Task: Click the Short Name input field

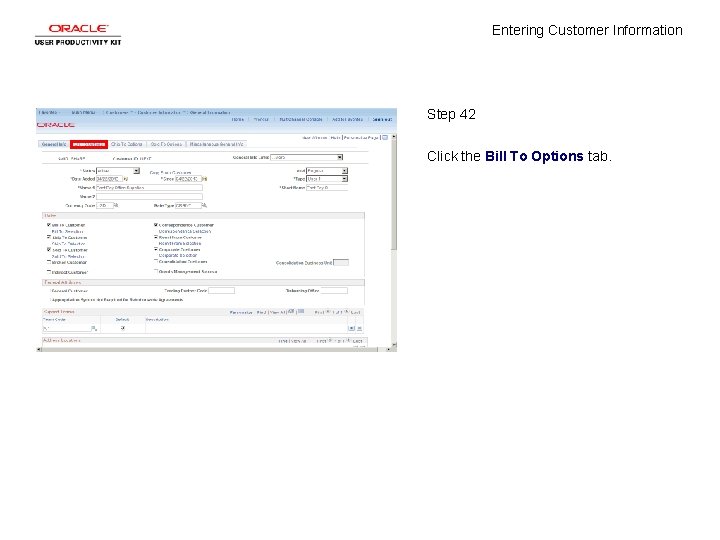Action: point(327,187)
